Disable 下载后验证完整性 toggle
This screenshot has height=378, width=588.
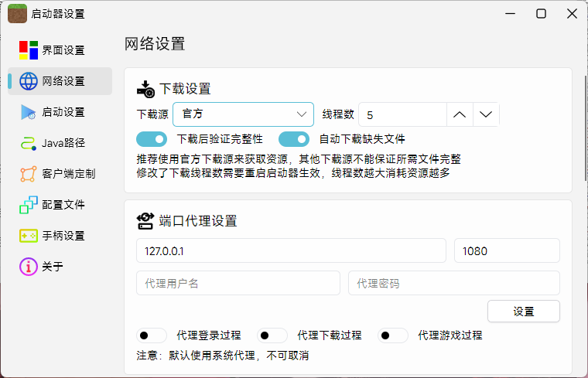point(152,139)
